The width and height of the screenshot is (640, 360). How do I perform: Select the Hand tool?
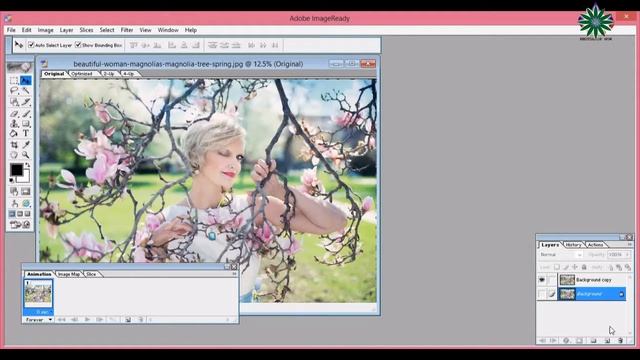tap(14, 155)
